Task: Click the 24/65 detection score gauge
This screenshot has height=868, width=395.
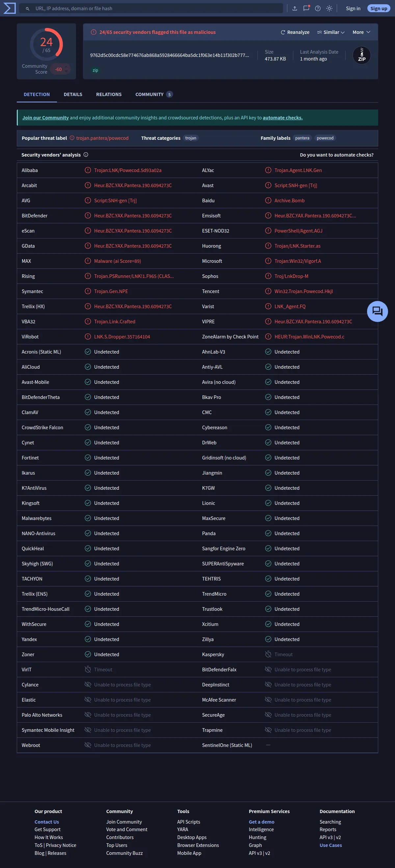Action: (x=46, y=44)
